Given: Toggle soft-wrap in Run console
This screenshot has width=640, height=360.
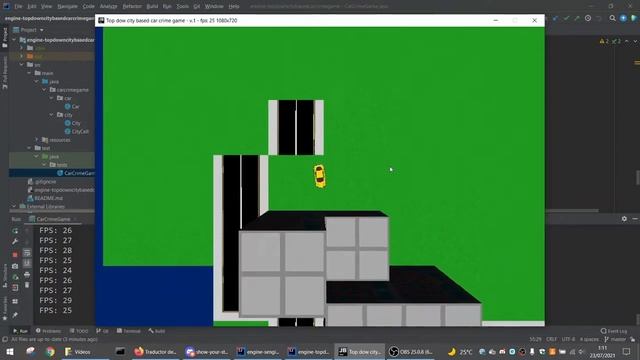Looking at the screenshot, I should point(27,253).
